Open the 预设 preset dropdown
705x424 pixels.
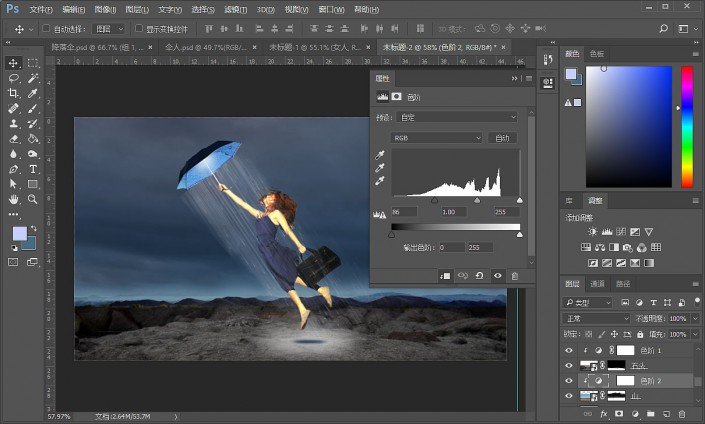458,117
